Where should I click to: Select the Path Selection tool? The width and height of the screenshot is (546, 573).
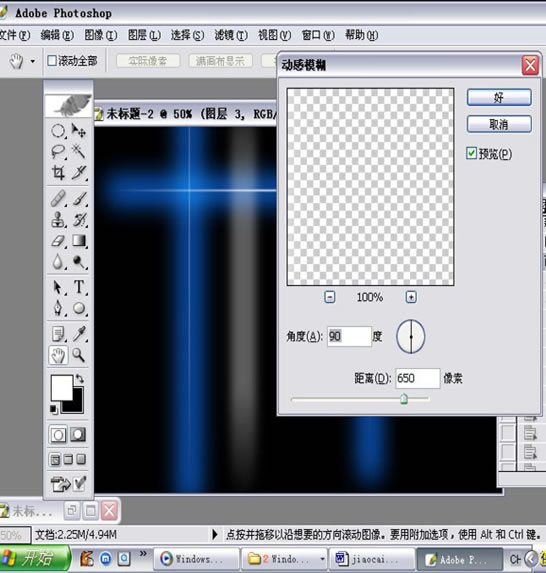[x=58, y=287]
